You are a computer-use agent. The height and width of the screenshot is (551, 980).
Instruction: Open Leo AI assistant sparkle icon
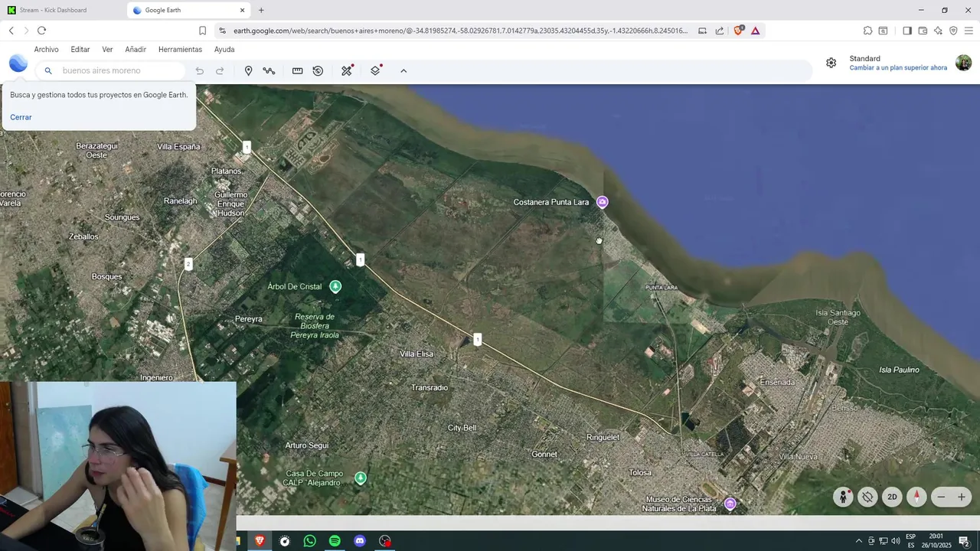pyautogui.click(x=938, y=31)
